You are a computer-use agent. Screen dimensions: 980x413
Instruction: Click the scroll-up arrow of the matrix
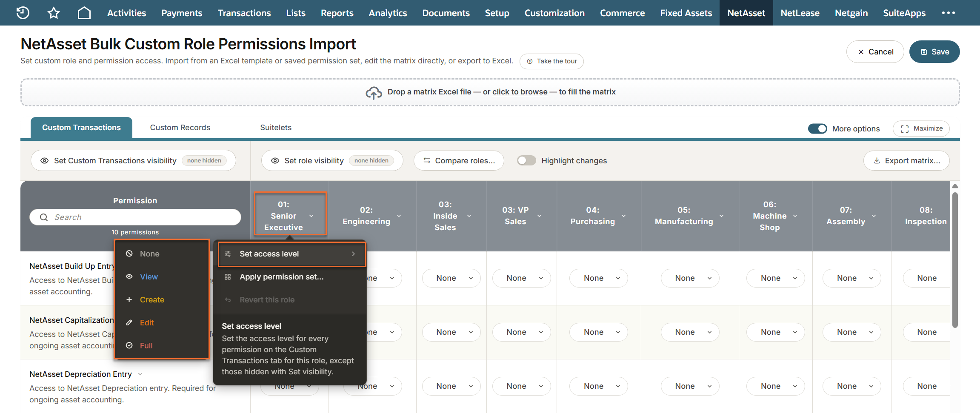[955, 186]
